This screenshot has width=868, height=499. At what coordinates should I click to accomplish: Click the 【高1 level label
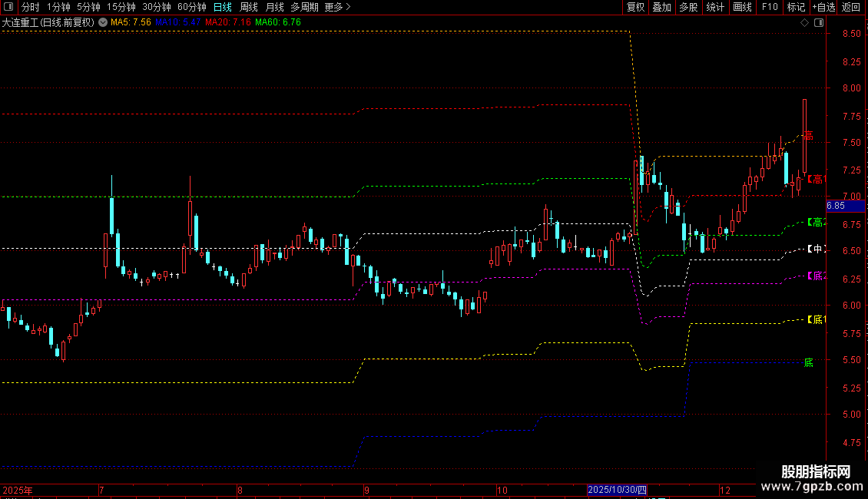(x=816, y=179)
